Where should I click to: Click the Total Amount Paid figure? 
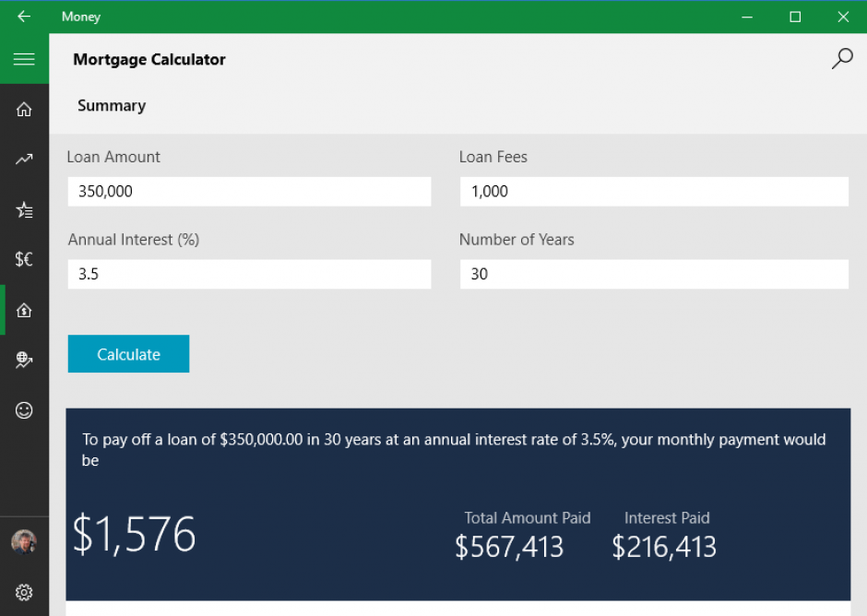click(508, 547)
